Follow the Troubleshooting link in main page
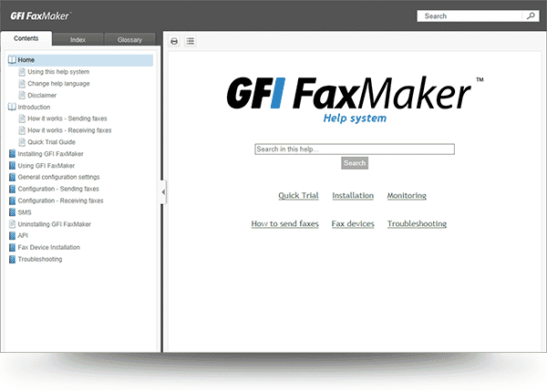 pos(417,223)
